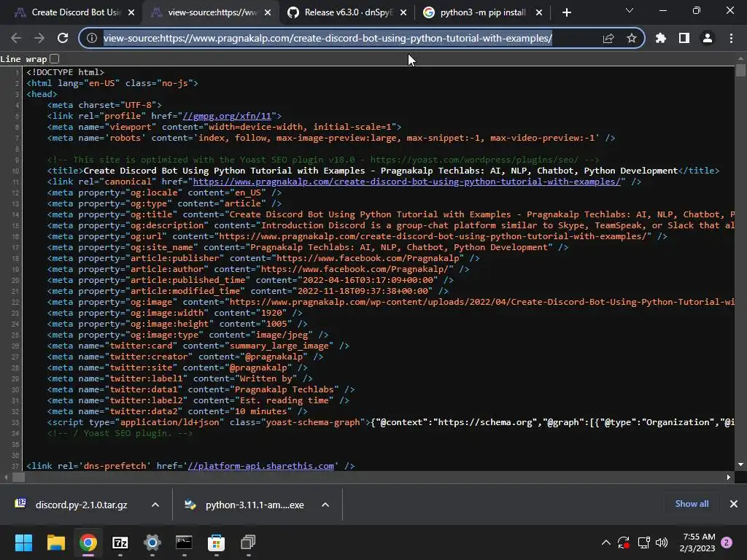Viewport: 747px width, 560px height.
Task: Close the Release v6.3.0 dnSpy tab
Action: pos(403,13)
